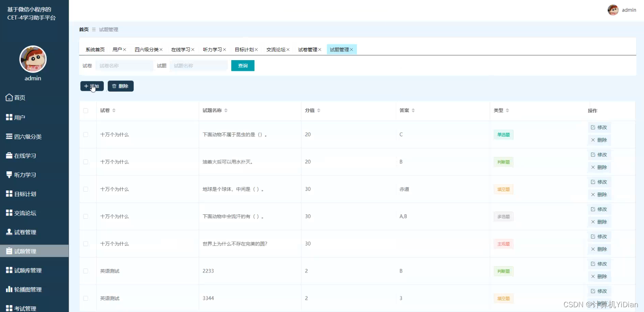Close the 试卷管理 tab with its X

pyautogui.click(x=320, y=50)
